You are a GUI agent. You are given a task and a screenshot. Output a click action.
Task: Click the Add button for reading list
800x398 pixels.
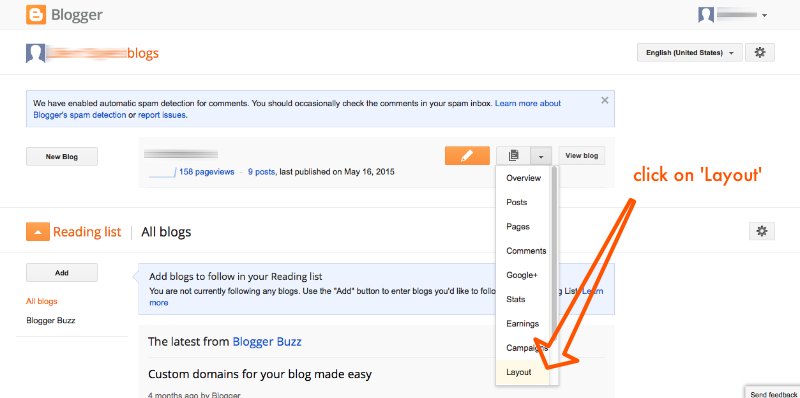[62, 272]
